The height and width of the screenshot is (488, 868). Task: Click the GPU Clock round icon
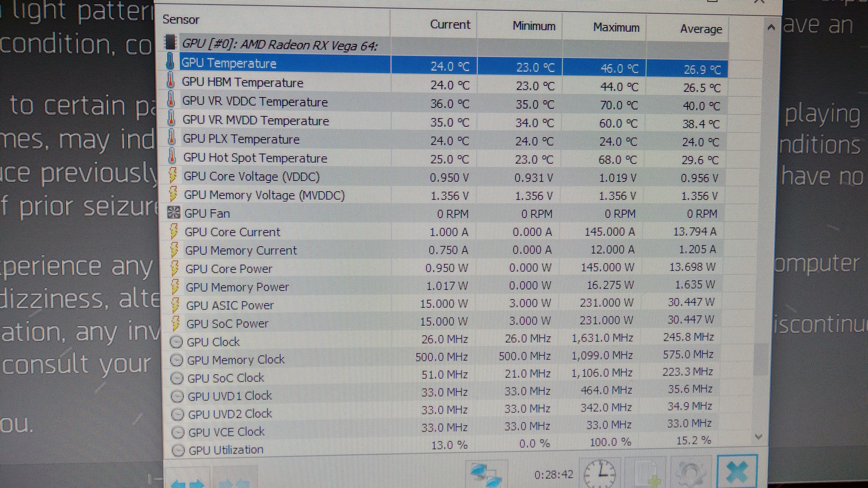coord(176,342)
